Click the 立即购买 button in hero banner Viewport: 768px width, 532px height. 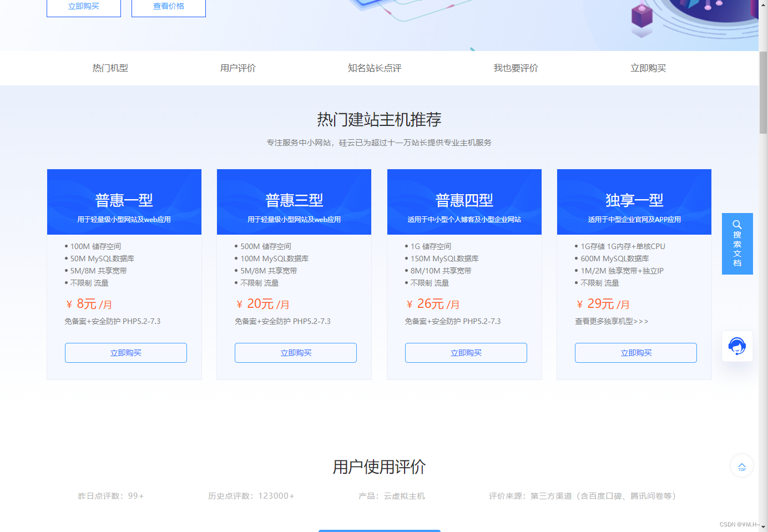[x=84, y=7]
